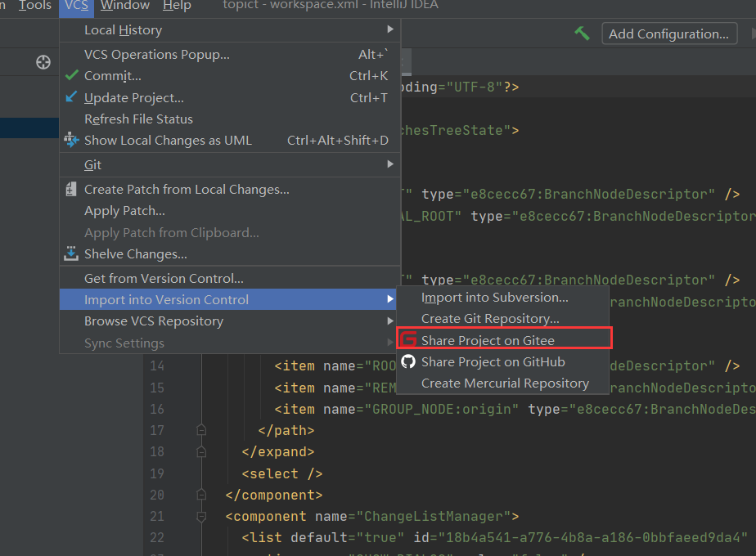Click the </expand> closing tag text
The image size is (756, 556).
tap(277, 452)
